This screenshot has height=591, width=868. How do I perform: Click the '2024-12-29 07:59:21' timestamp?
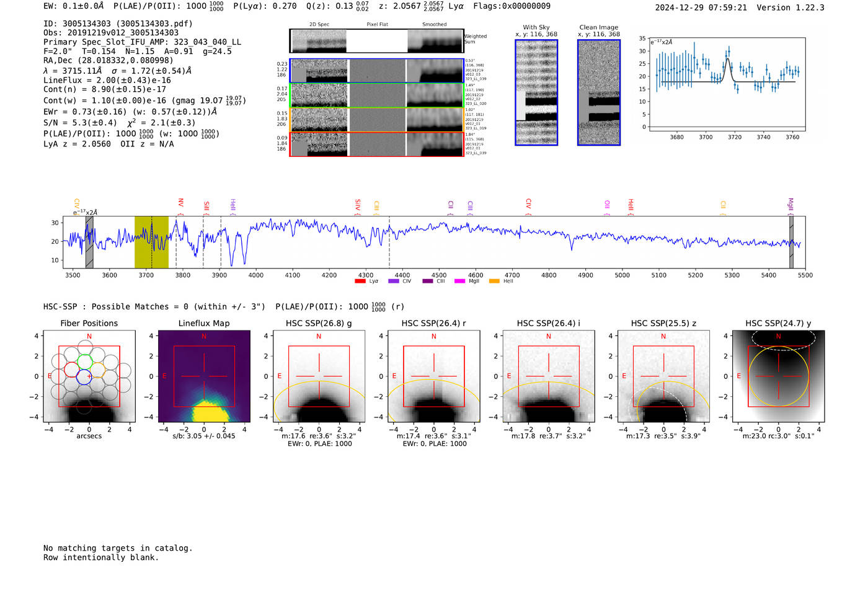coord(701,7)
